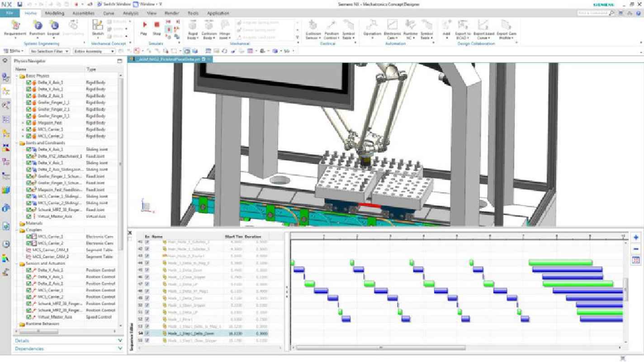Toggle enable checkbox for sequence row 54
The height and width of the screenshot is (362, 644).
coord(147,333)
